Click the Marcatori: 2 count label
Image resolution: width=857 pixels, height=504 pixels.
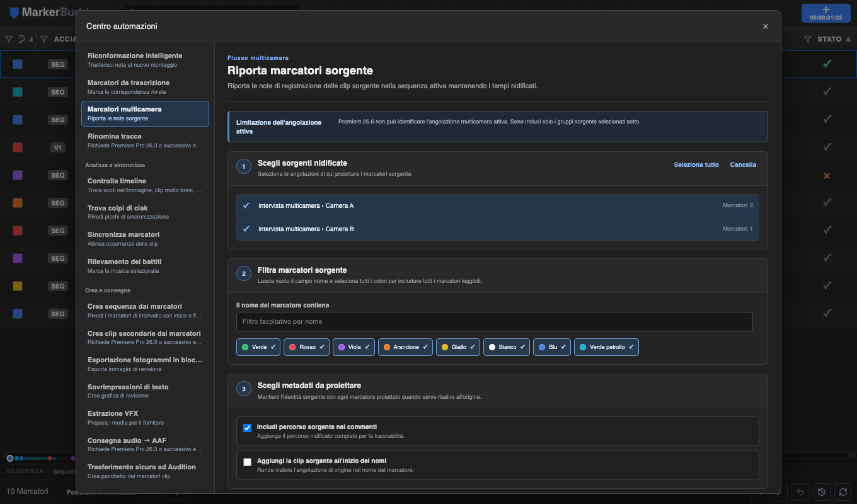[738, 205]
